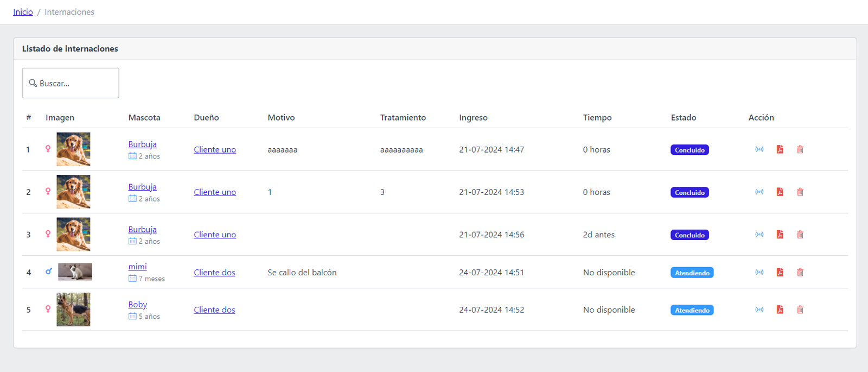Open the PDF icon in row 2
The image size is (868, 372).
click(780, 192)
